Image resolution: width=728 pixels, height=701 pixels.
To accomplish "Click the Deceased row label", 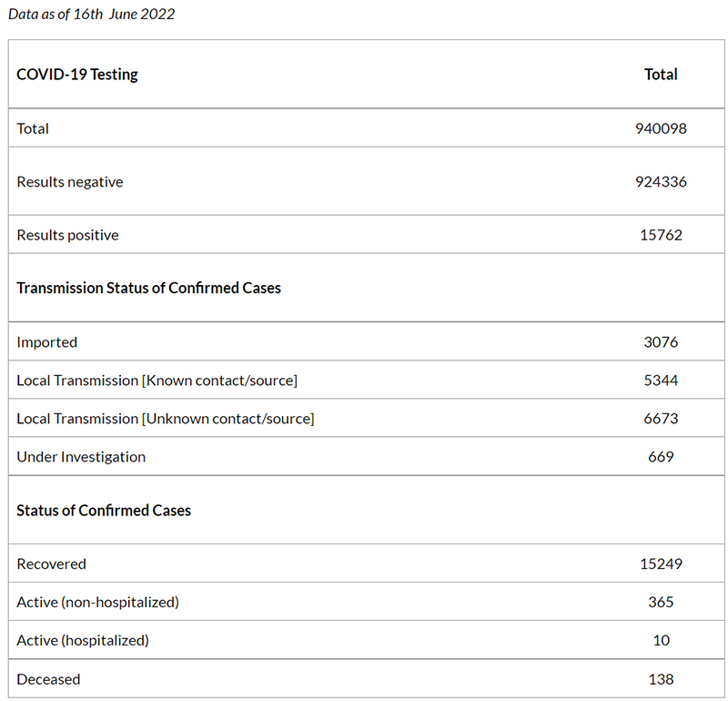I will (48, 680).
